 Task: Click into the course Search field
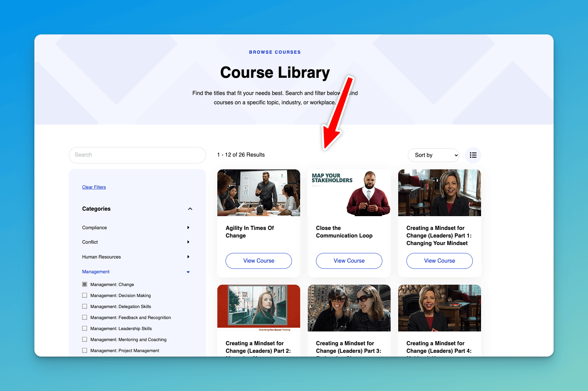(x=137, y=155)
